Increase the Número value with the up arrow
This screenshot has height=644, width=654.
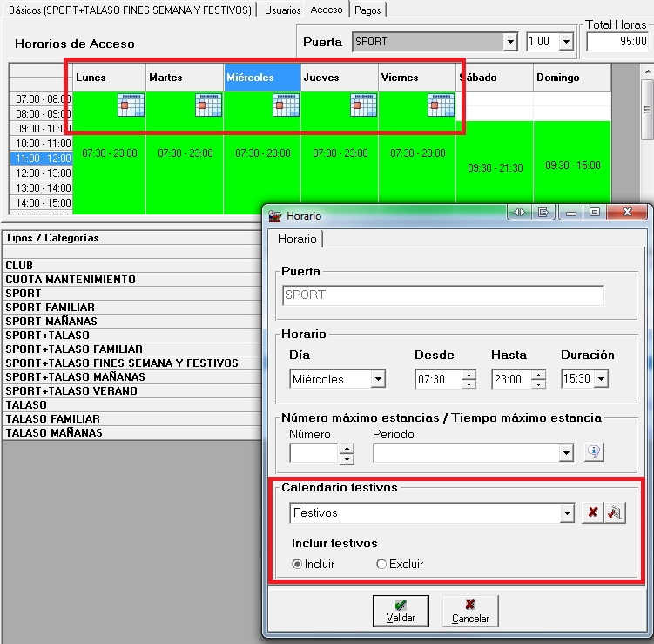347,449
